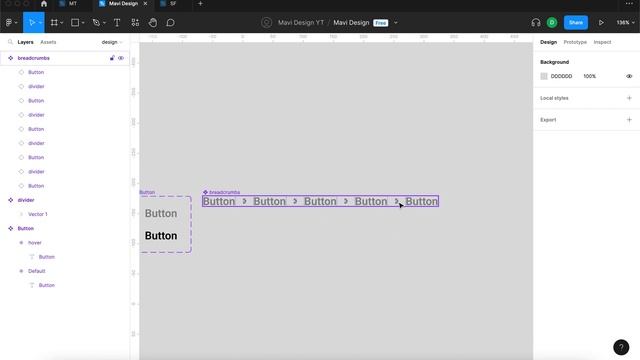Click the headphones audio conversation icon
This screenshot has height=360, width=640.
(536, 23)
